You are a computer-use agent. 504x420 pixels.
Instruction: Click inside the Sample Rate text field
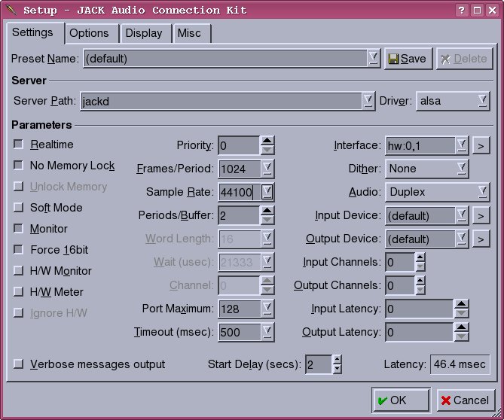240,193
